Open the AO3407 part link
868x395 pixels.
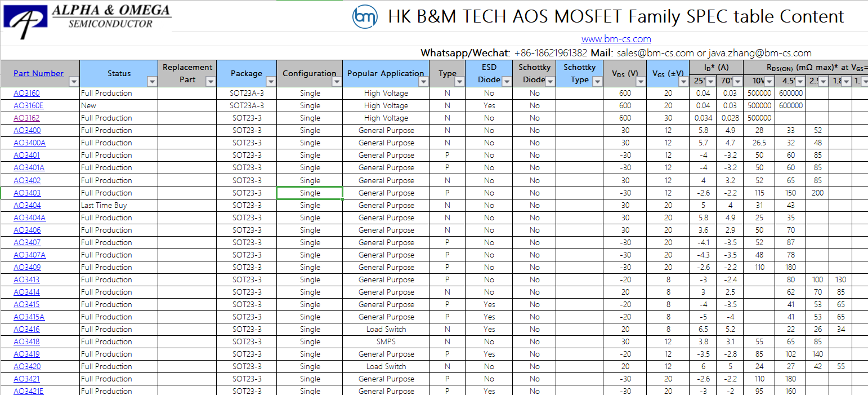[x=27, y=242]
